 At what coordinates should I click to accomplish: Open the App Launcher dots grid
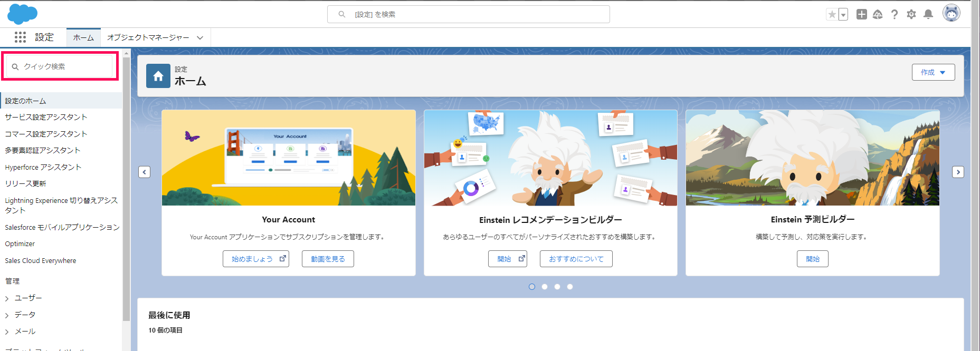click(20, 37)
